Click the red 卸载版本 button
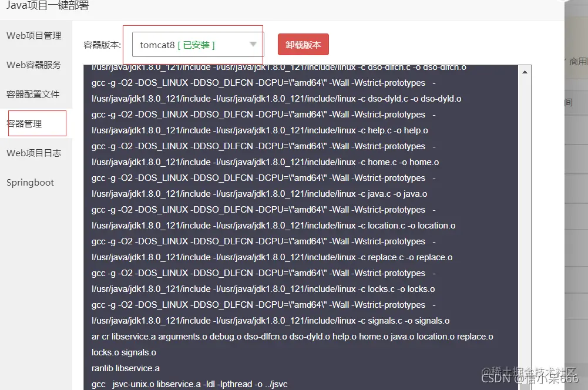Viewport: 588px width, 390px height. 303,45
